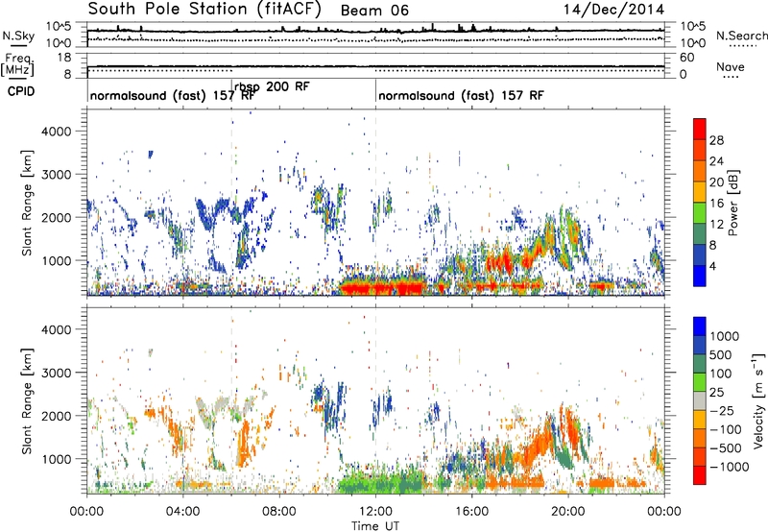Click the '-25' velocity color bar label
This screenshot has width=768, height=532.
tap(722, 411)
